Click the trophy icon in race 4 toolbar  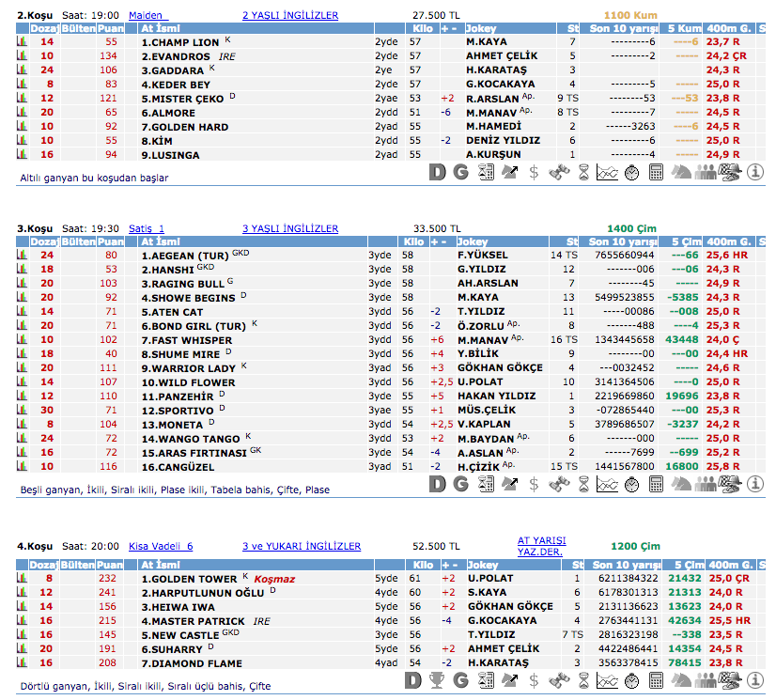pos(436,680)
